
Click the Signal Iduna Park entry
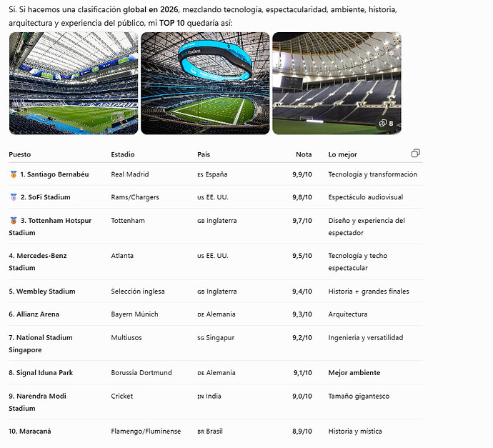coord(41,372)
